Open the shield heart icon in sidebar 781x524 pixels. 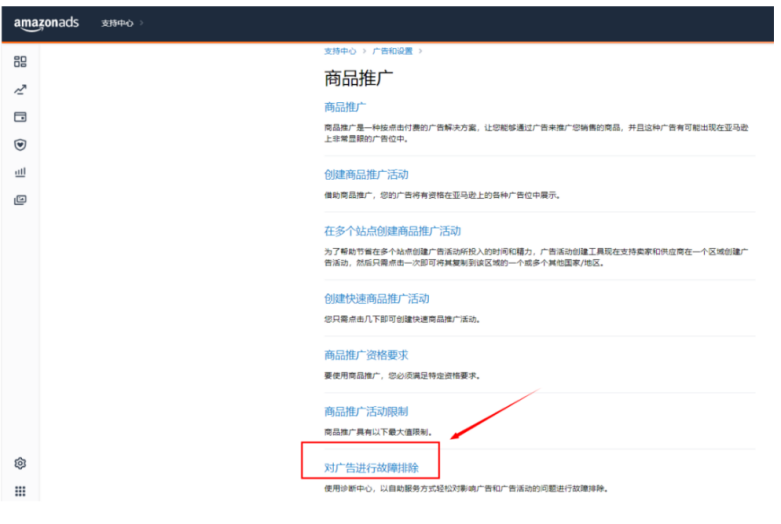tap(20, 145)
